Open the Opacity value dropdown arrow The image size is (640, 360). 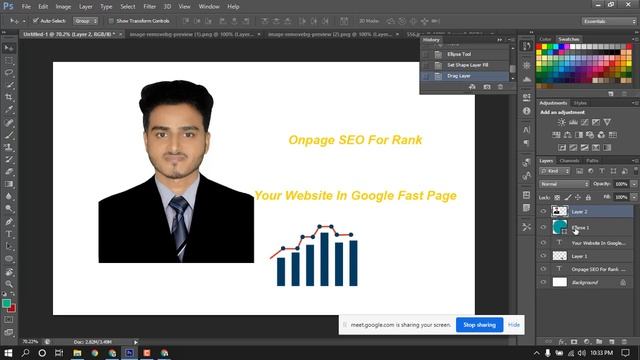coord(634,184)
